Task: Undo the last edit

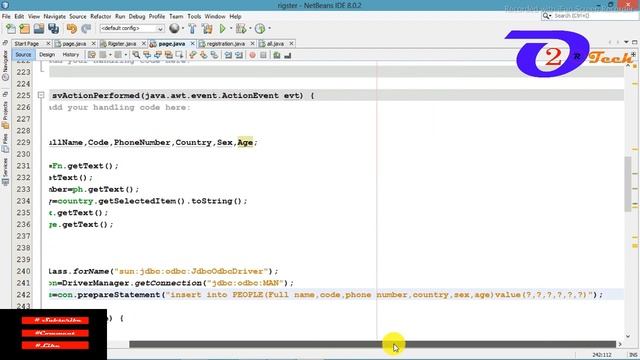Action: point(72,29)
